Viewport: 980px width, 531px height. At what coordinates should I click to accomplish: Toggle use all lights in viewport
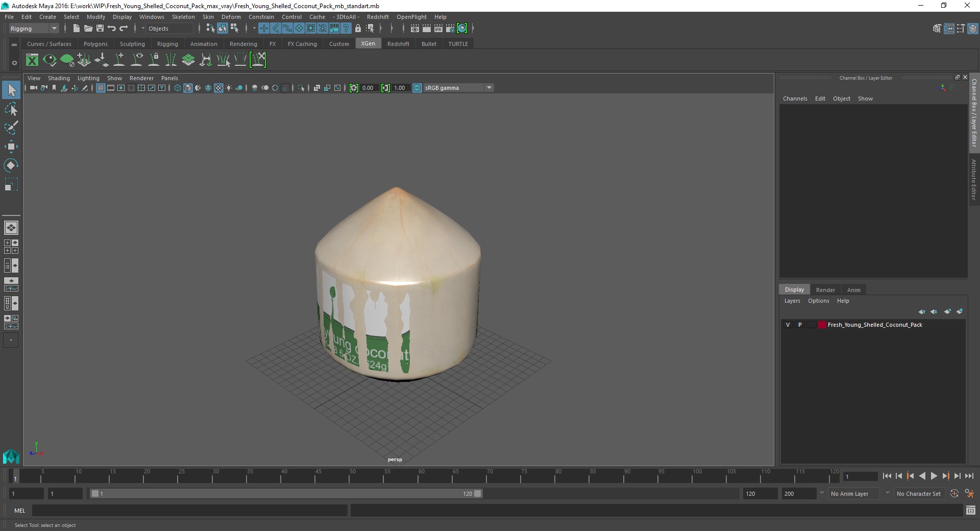point(229,88)
